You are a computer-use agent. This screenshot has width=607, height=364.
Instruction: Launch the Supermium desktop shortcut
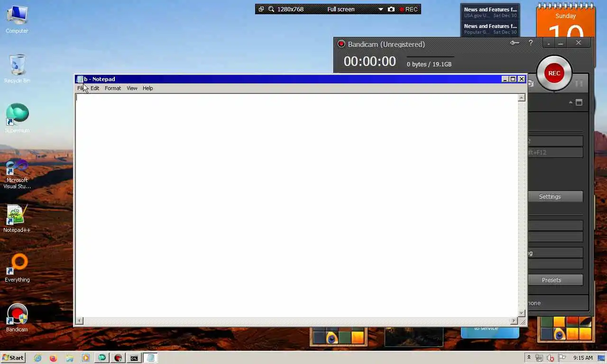[17, 118]
